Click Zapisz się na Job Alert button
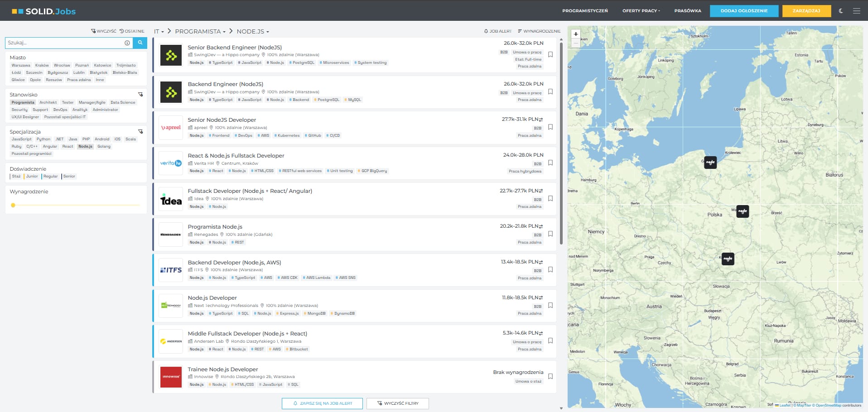 click(322, 403)
